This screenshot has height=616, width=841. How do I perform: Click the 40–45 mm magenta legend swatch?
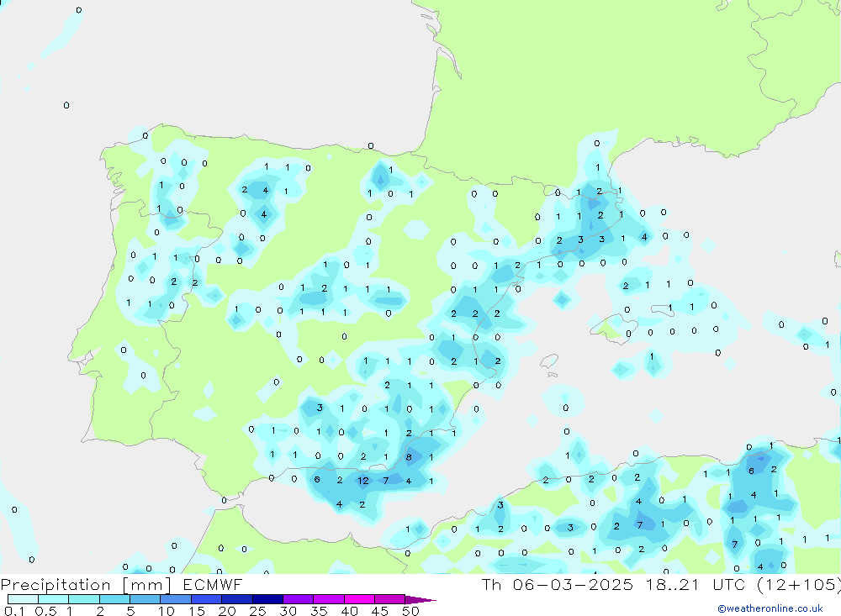click(359, 599)
